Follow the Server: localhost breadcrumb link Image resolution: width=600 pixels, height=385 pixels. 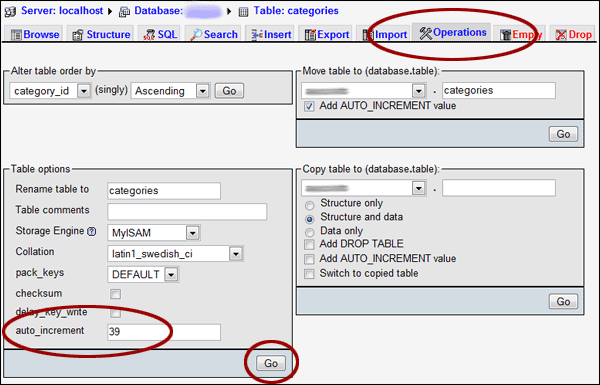point(62,11)
